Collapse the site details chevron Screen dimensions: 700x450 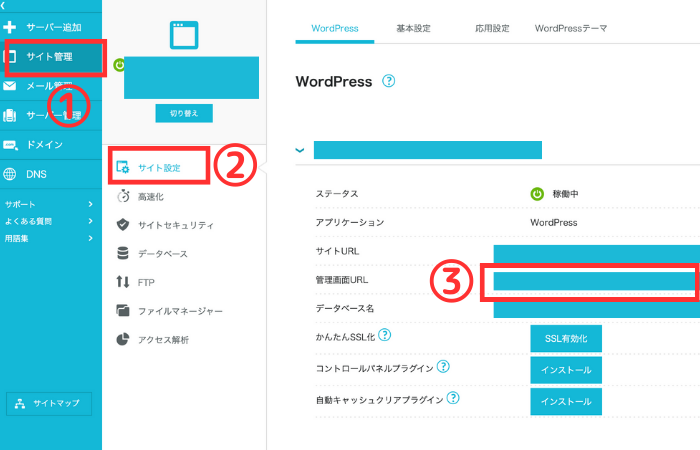tap(300, 150)
